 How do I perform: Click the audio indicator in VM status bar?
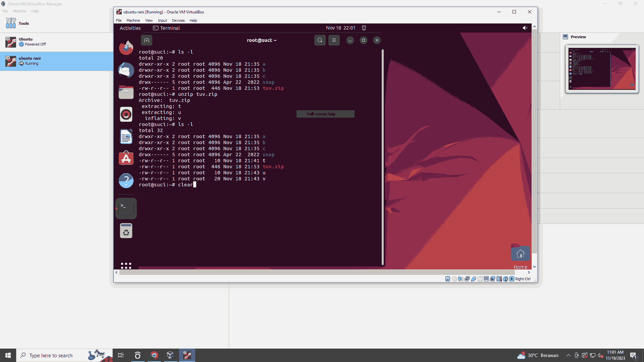[461, 279]
